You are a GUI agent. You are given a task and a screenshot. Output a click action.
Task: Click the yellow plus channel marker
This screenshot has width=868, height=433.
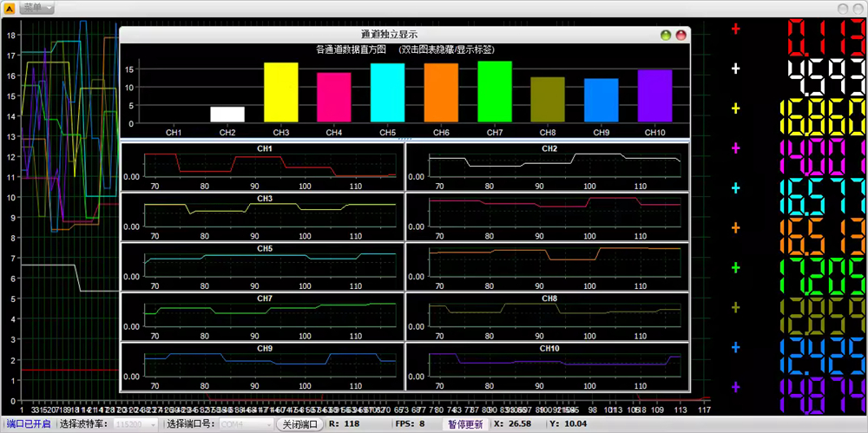click(736, 108)
